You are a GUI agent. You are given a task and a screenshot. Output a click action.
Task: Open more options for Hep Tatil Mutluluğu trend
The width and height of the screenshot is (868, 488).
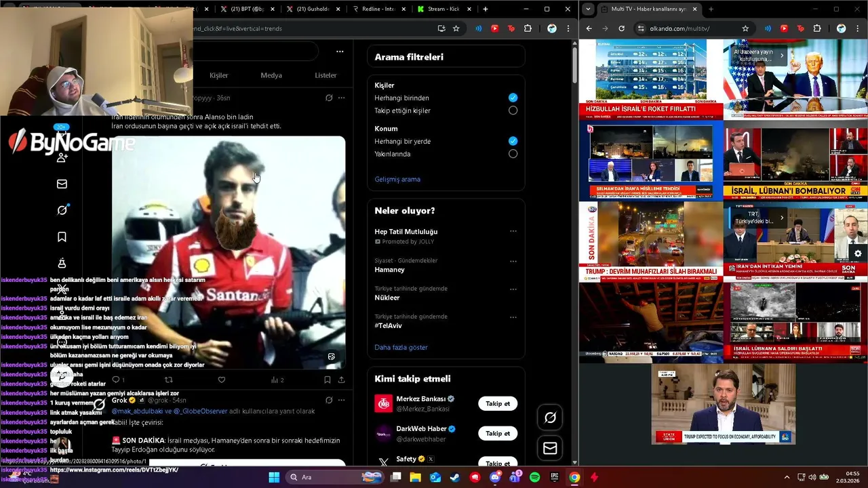point(513,231)
